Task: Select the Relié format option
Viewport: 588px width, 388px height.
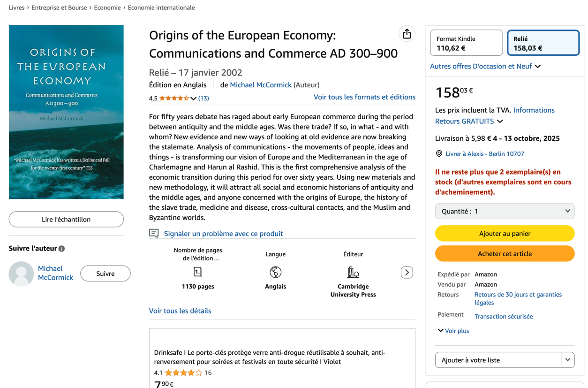Action: 543,43
